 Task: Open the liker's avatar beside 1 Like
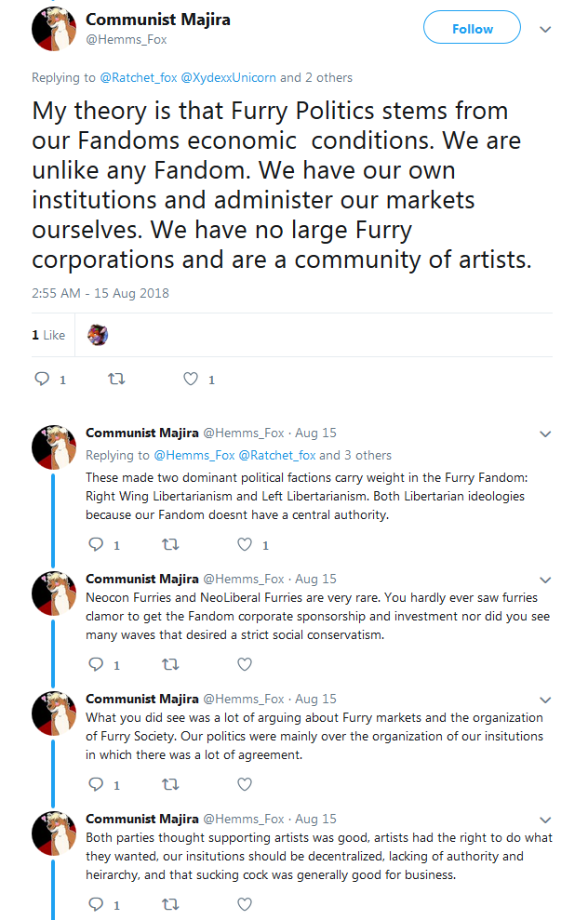click(x=98, y=335)
